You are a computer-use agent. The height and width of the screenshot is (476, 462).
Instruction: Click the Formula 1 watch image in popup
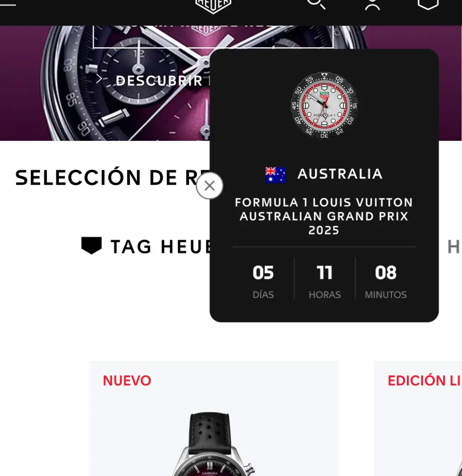[x=324, y=106]
